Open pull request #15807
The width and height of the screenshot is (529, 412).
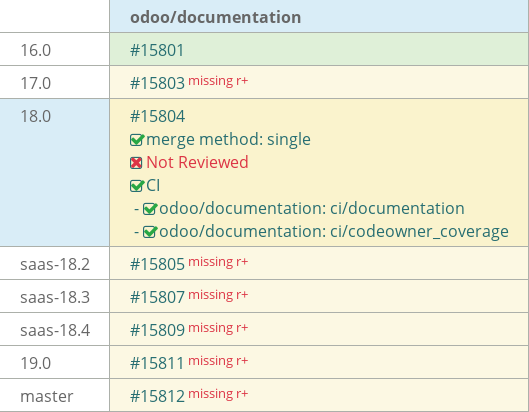pyautogui.click(x=157, y=297)
